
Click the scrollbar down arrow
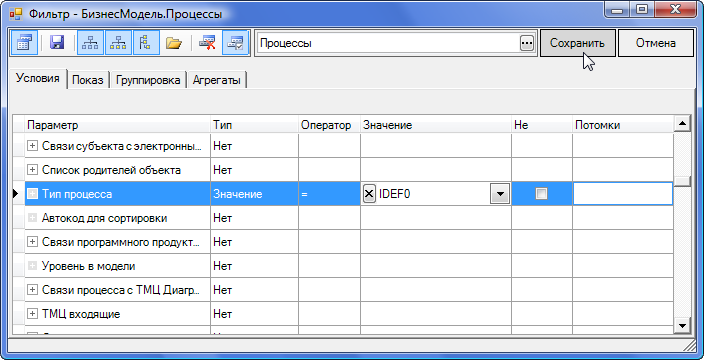682,325
